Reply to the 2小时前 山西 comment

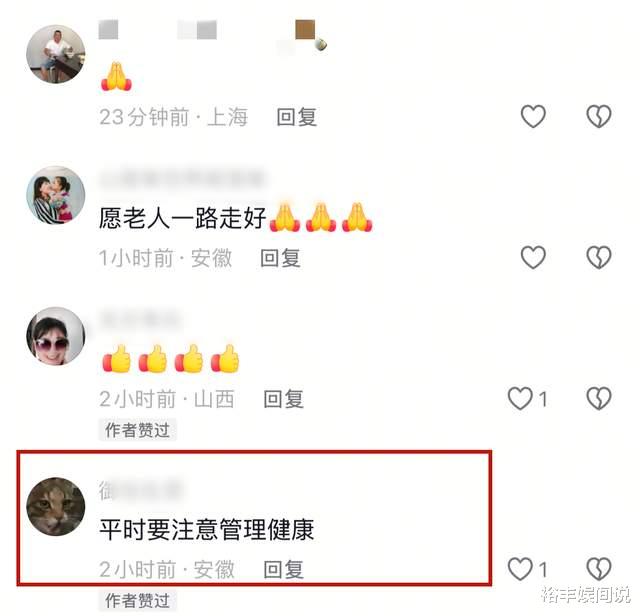(283, 399)
